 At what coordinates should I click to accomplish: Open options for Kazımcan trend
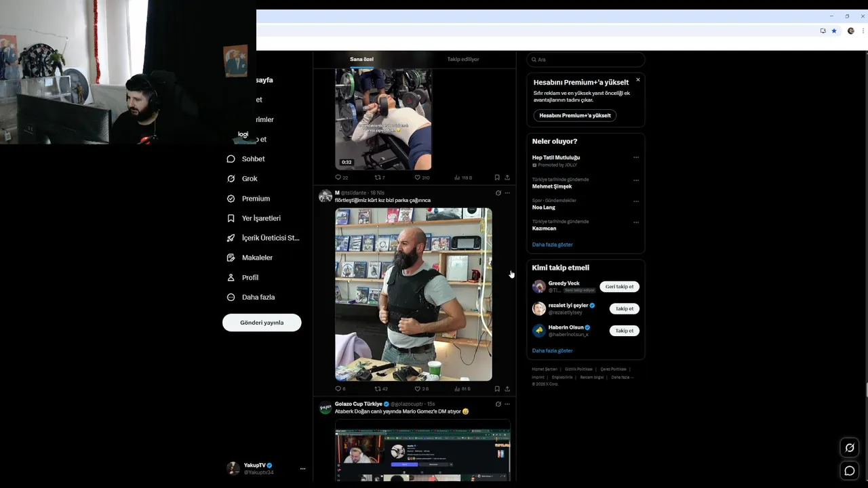(x=636, y=222)
